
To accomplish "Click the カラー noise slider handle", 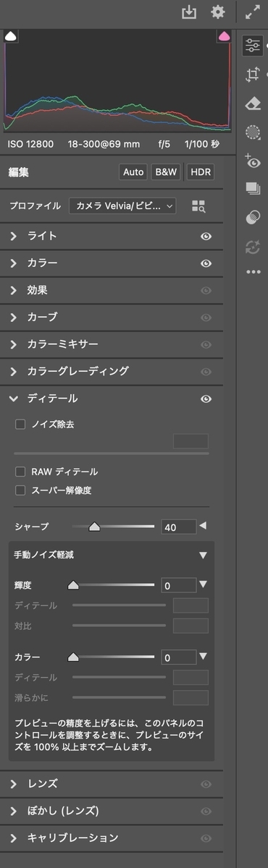I will coord(72,658).
